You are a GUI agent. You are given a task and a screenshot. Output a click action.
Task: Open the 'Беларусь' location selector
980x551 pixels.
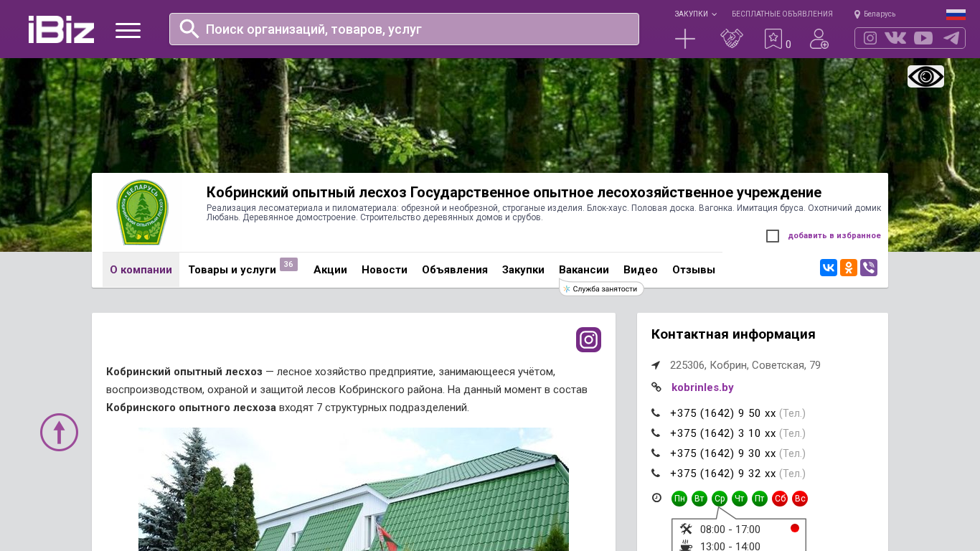pyautogui.click(x=875, y=14)
